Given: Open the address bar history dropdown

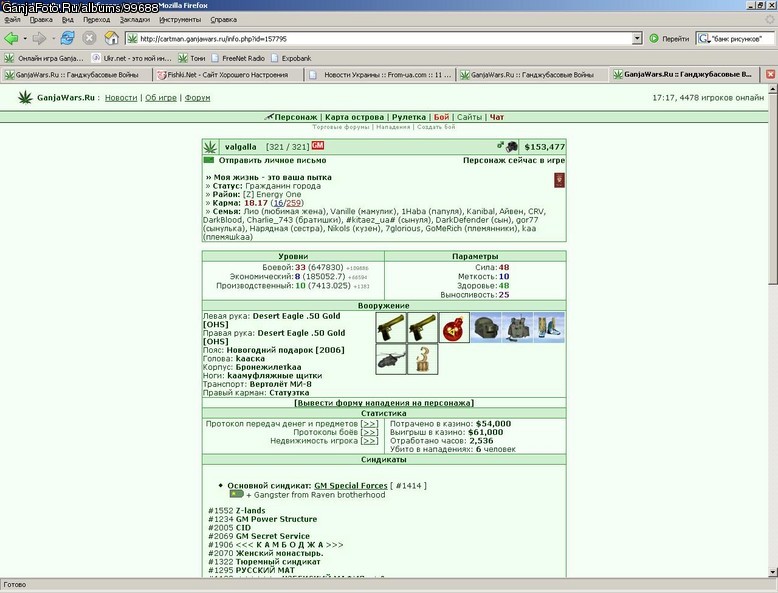Looking at the screenshot, I should [637, 39].
